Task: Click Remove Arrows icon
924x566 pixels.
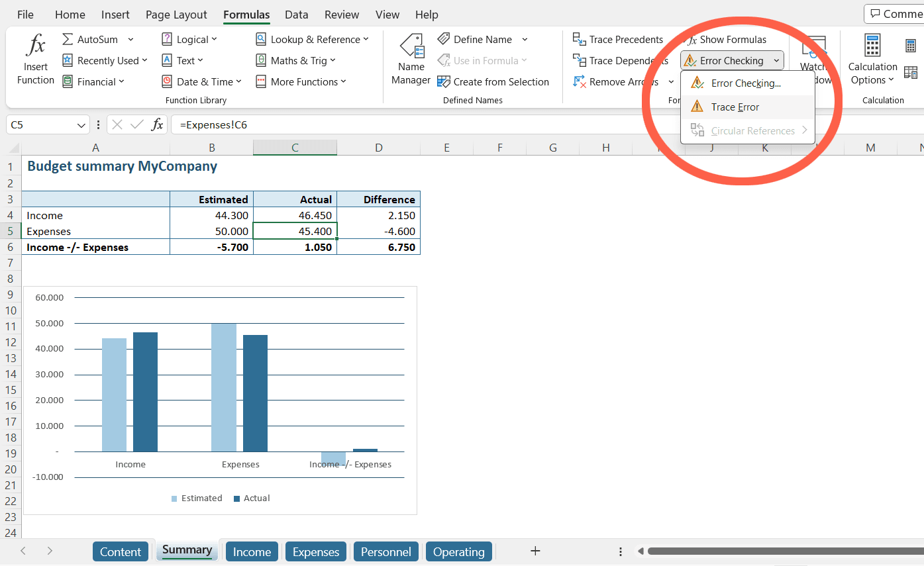Action: click(580, 82)
